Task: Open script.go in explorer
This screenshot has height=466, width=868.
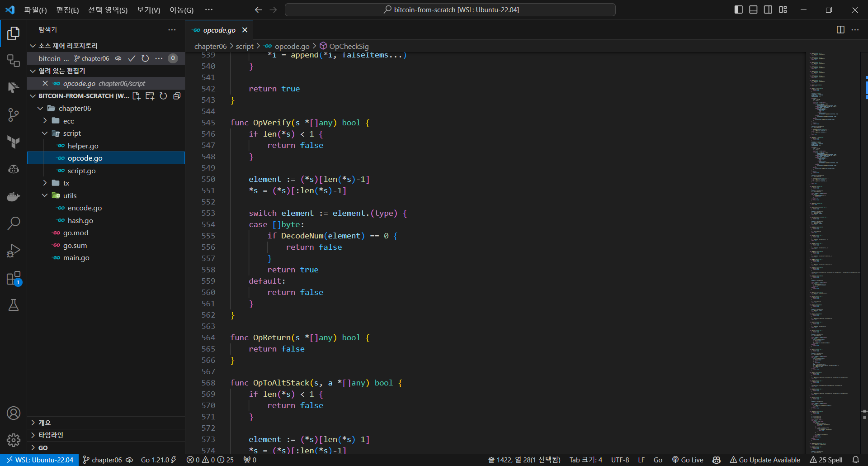Action: pyautogui.click(x=106, y=171)
